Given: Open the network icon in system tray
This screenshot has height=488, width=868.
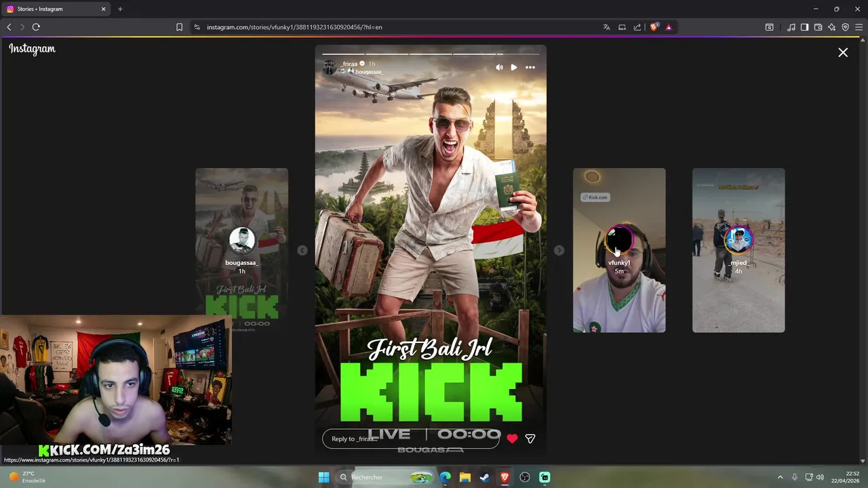Looking at the screenshot, I should pos(808,477).
